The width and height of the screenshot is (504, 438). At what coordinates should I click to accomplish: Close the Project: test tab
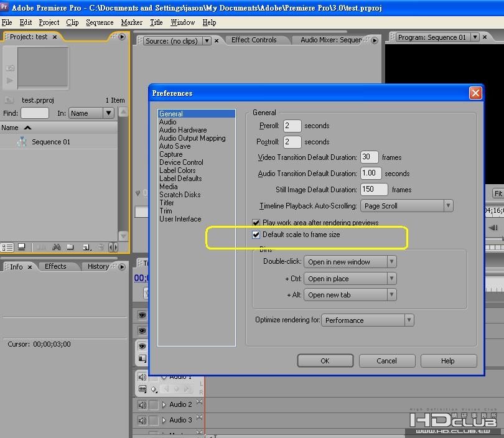pos(55,37)
